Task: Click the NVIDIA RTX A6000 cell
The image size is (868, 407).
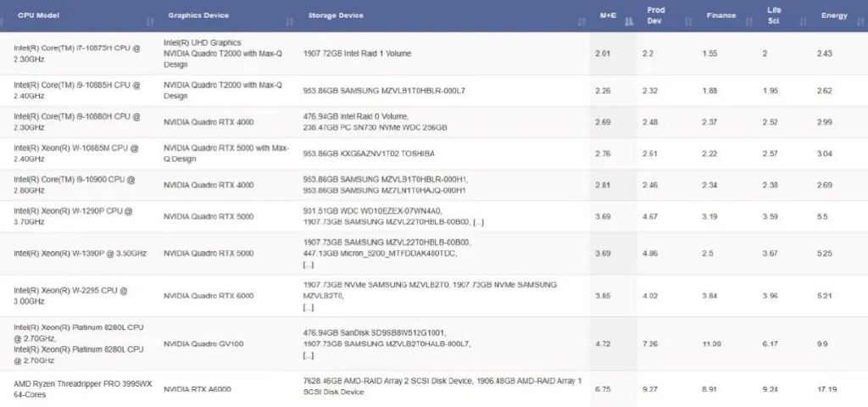Action: (197, 389)
